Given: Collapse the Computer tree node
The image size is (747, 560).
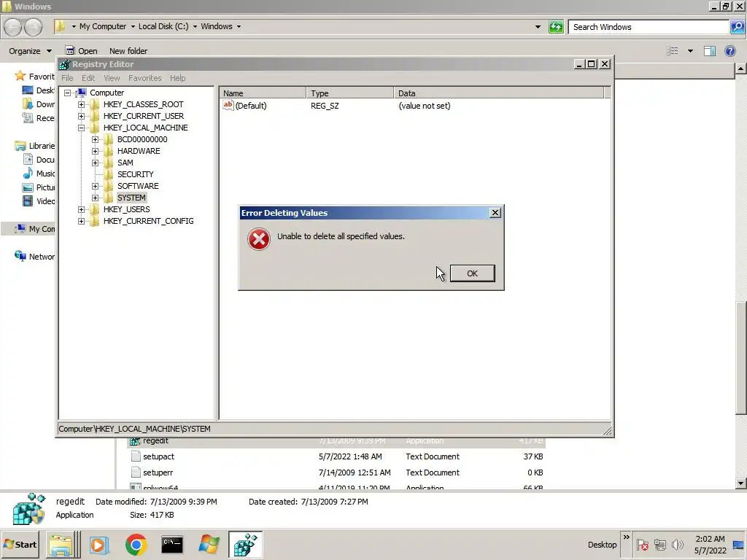Looking at the screenshot, I should (68, 93).
